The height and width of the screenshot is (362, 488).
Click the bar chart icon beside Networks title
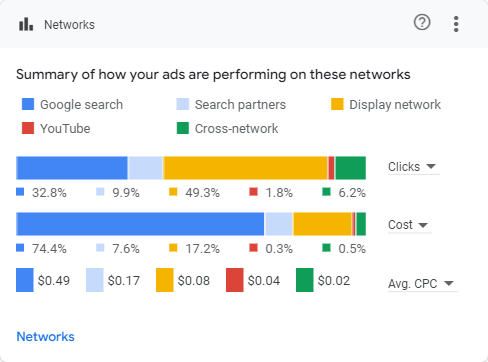pos(26,24)
